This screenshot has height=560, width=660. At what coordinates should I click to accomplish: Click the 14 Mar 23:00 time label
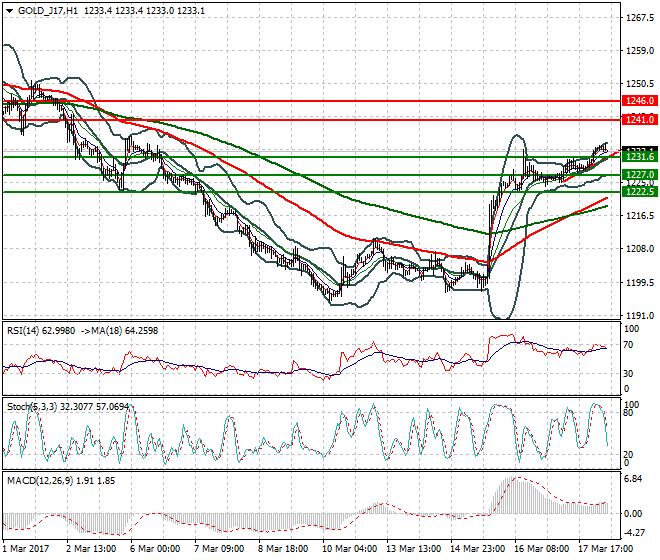(x=477, y=549)
